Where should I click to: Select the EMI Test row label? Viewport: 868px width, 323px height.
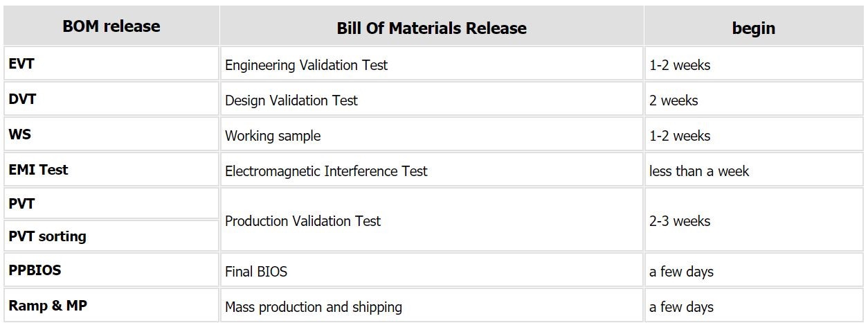[x=38, y=170]
